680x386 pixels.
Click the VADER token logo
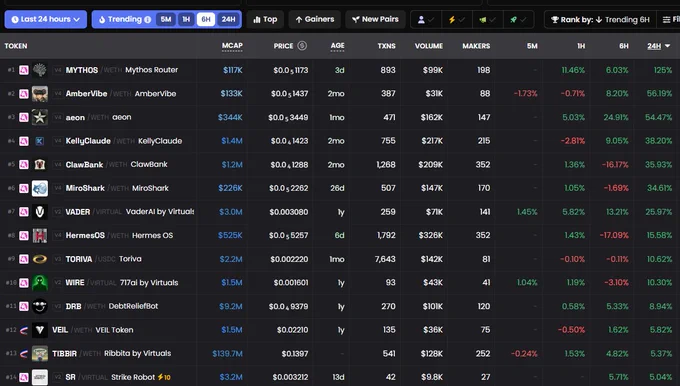40,212
